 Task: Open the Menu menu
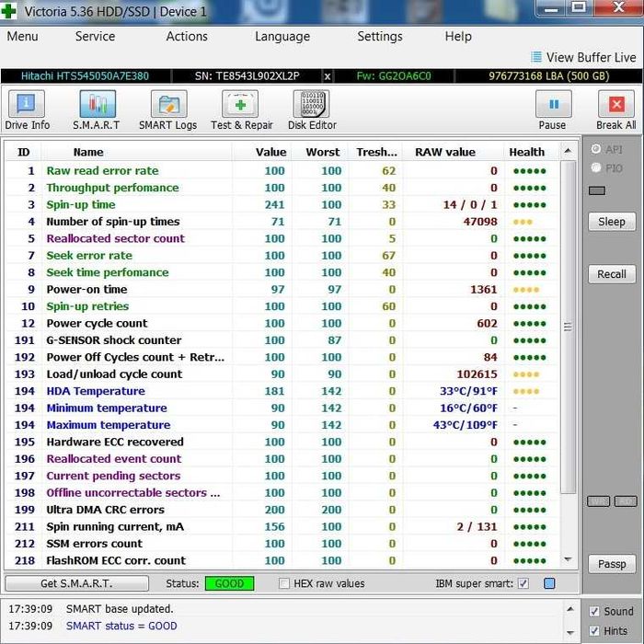22,37
